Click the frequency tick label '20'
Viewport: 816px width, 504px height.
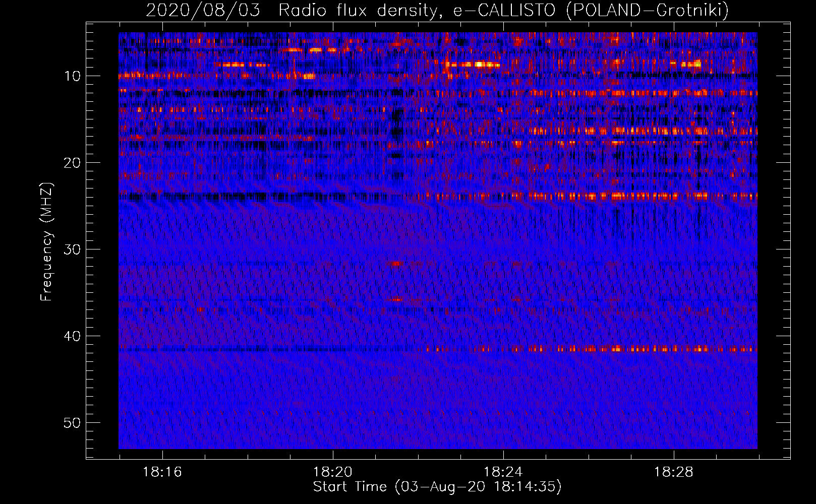[72, 163]
